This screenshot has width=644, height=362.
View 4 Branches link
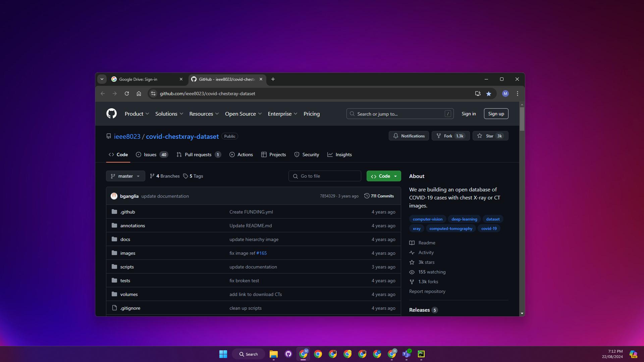coord(165,176)
